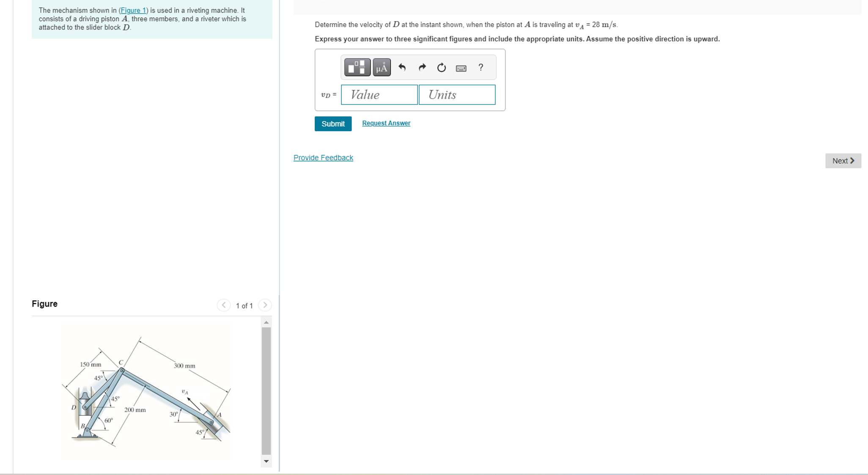Click the riveting mechanism figure image
This screenshot has height=475, width=868.
(147, 392)
